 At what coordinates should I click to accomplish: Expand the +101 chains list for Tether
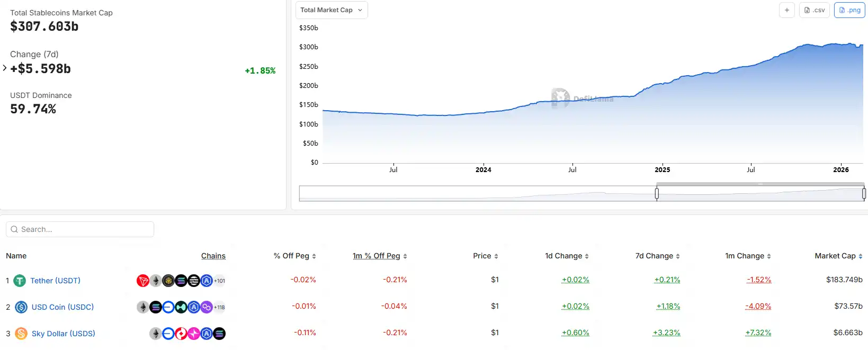(219, 281)
